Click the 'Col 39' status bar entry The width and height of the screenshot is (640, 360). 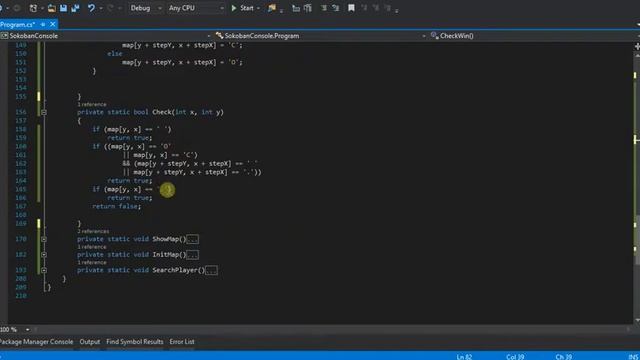515,357
